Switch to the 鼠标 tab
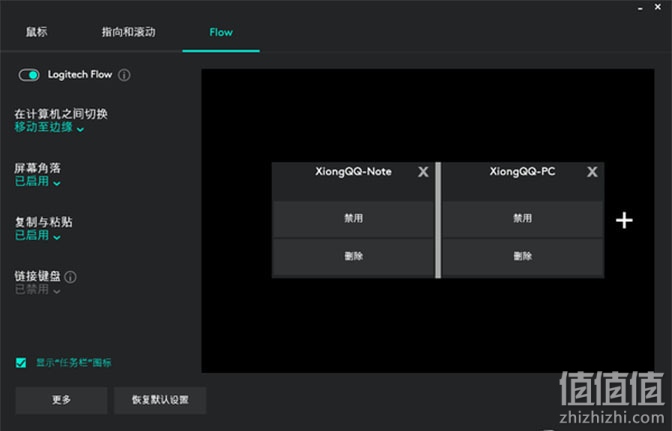This screenshot has width=672, height=431. point(36,32)
